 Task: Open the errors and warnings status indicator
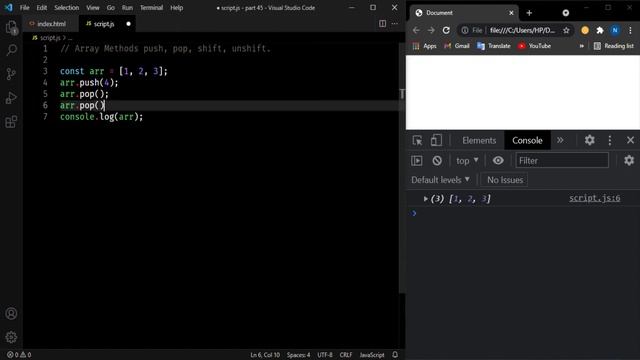(x=19, y=355)
